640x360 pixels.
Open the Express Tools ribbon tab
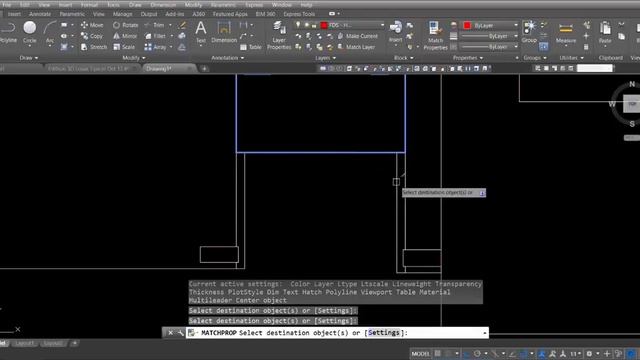(x=299, y=14)
